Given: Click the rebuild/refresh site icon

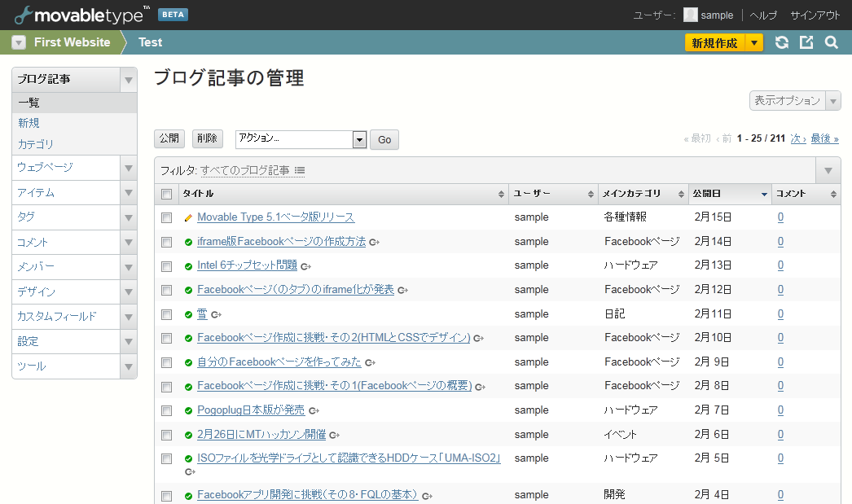Looking at the screenshot, I should click(x=781, y=42).
